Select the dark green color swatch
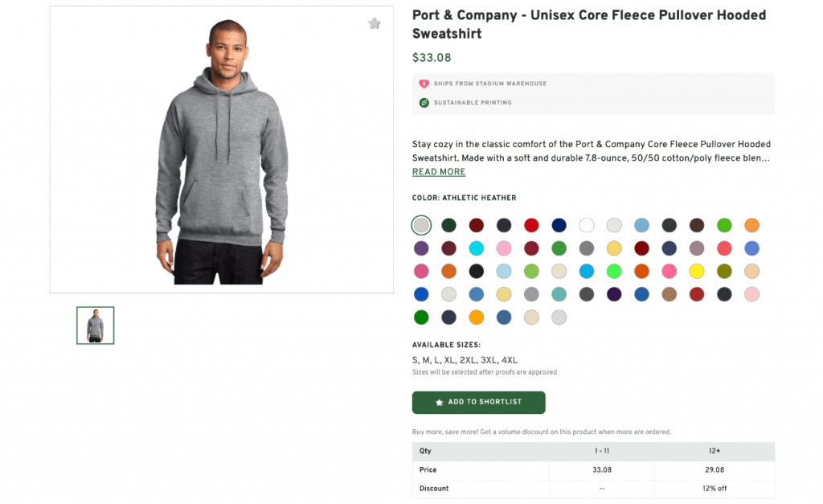This screenshot has width=823, height=504. 448,225
